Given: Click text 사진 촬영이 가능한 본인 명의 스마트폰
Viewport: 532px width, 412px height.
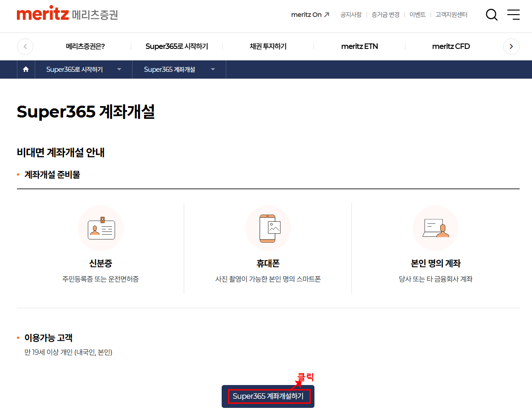Looking at the screenshot, I should tap(268, 279).
